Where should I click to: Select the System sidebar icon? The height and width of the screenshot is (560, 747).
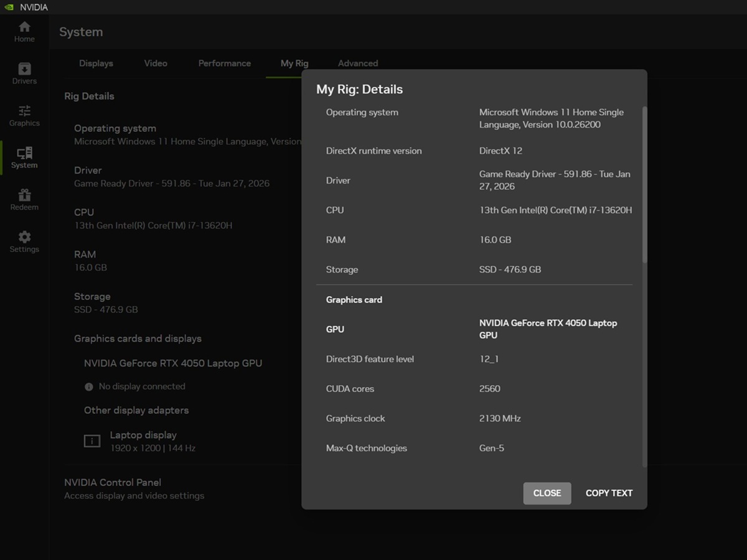24,153
